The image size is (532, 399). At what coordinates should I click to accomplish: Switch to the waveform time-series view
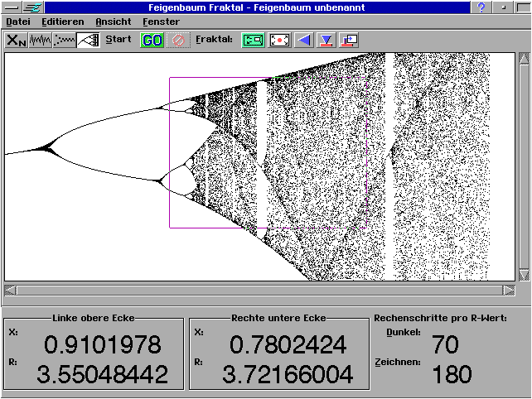coord(40,40)
